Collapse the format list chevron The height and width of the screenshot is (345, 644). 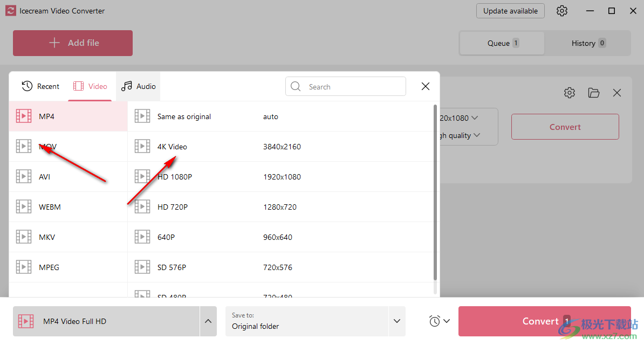pos(208,321)
